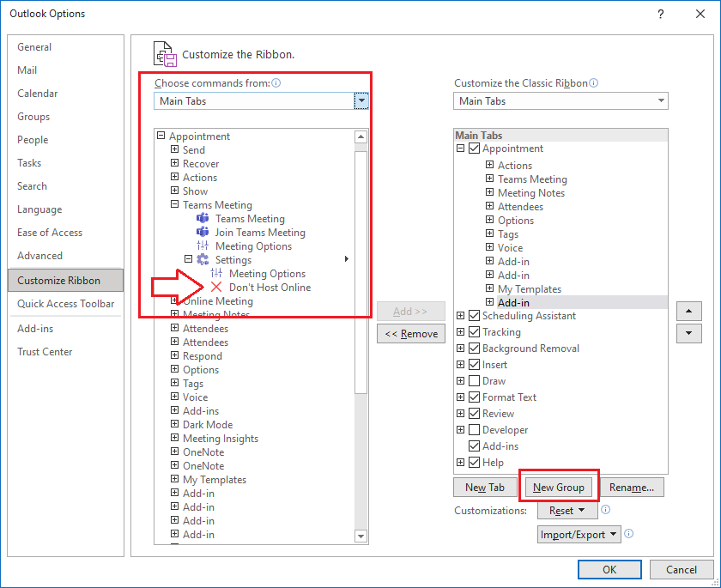Screen dimensions: 721x588
Task: Select the Respond group row
Action: 203,356
